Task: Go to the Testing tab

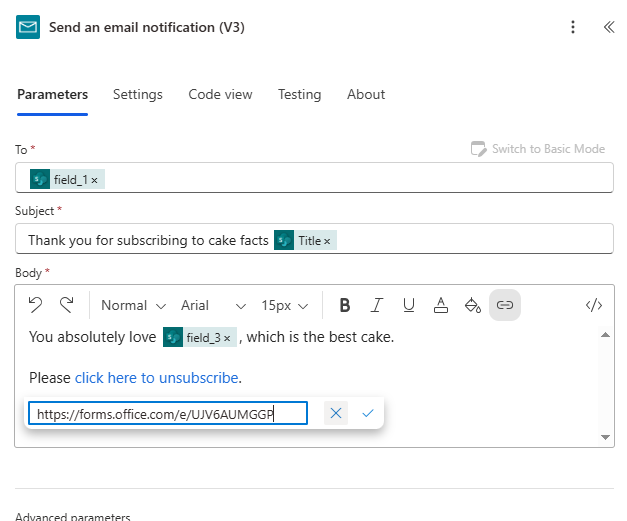Action: 300,94
